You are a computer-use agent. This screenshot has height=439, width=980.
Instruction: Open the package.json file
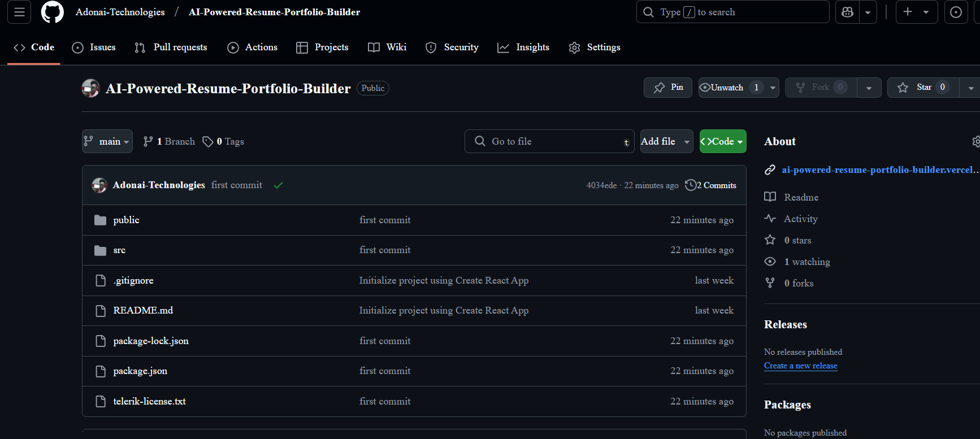point(140,371)
